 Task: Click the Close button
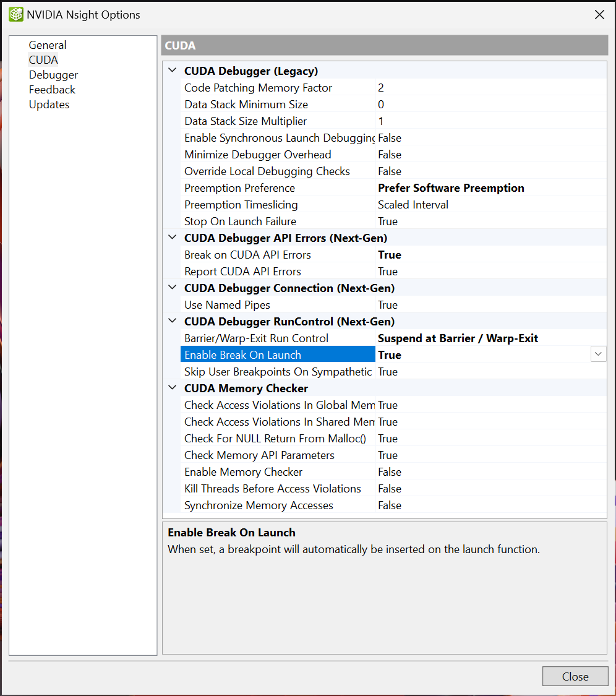click(x=575, y=676)
